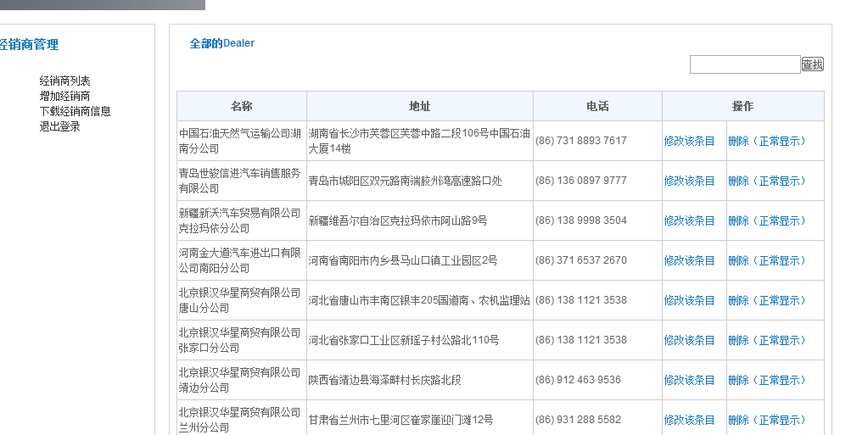The height and width of the screenshot is (435, 868).
Task: Delete the 河南金大道汽车进出口有限公司南阳分公司 entry
Action: 767,260
